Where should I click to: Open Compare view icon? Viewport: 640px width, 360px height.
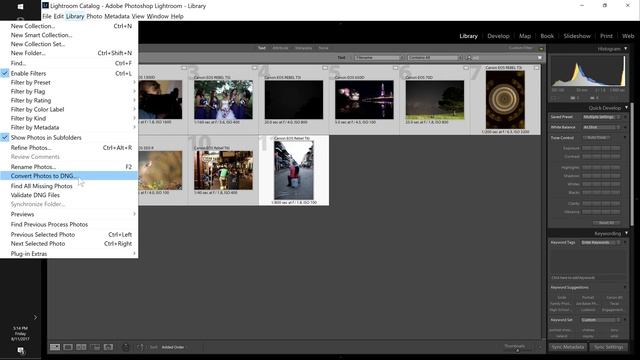coord(81,347)
